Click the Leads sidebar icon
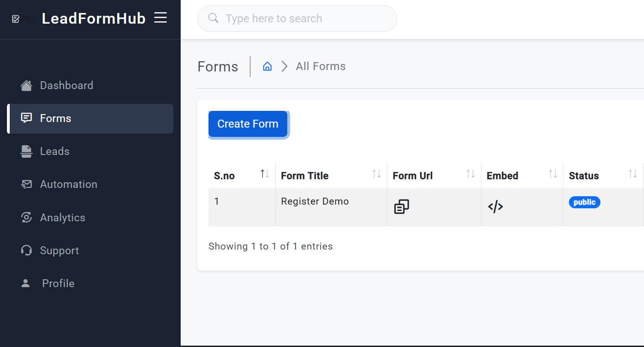The height and width of the screenshot is (347, 644). pyautogui.click(x=26, y=151)
